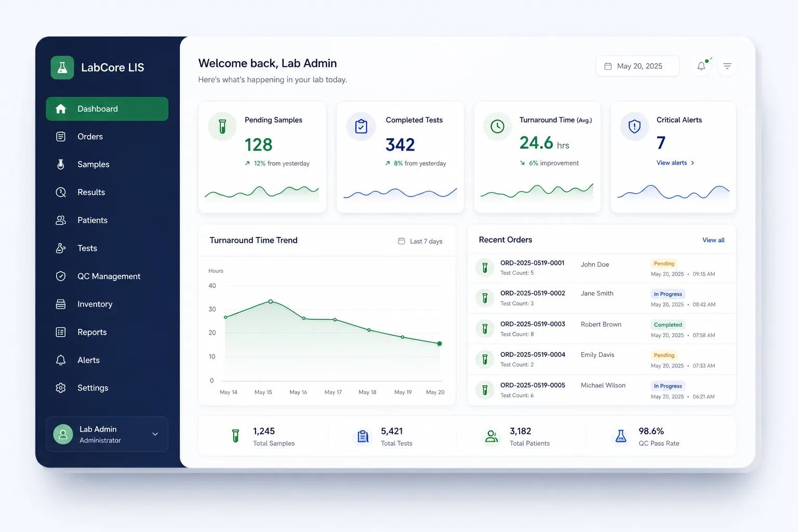
Task: Click the test tube icon for ORD-2025-0519-0001
Action: tap(485, 268)
